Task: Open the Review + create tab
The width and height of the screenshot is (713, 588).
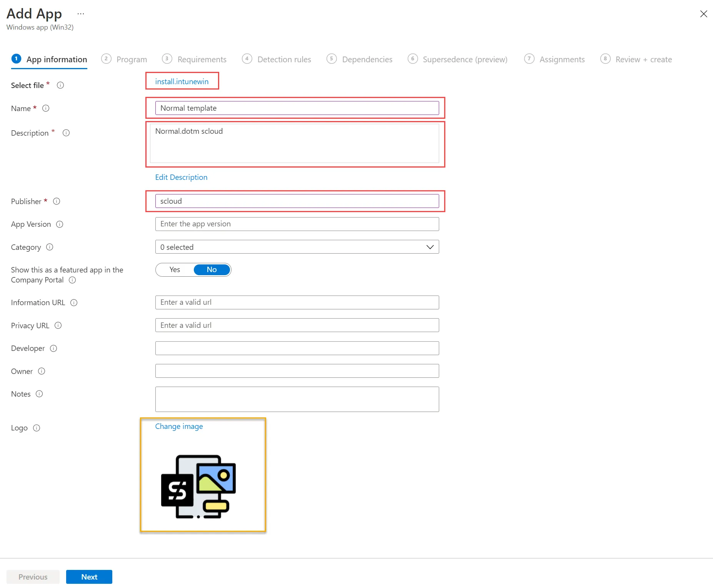Action: tap(636, 59)
